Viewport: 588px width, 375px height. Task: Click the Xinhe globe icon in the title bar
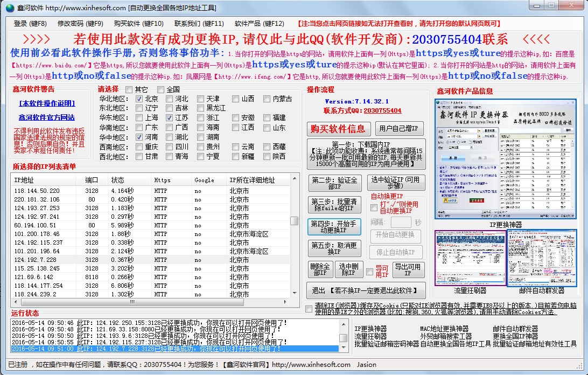(10, 8)
